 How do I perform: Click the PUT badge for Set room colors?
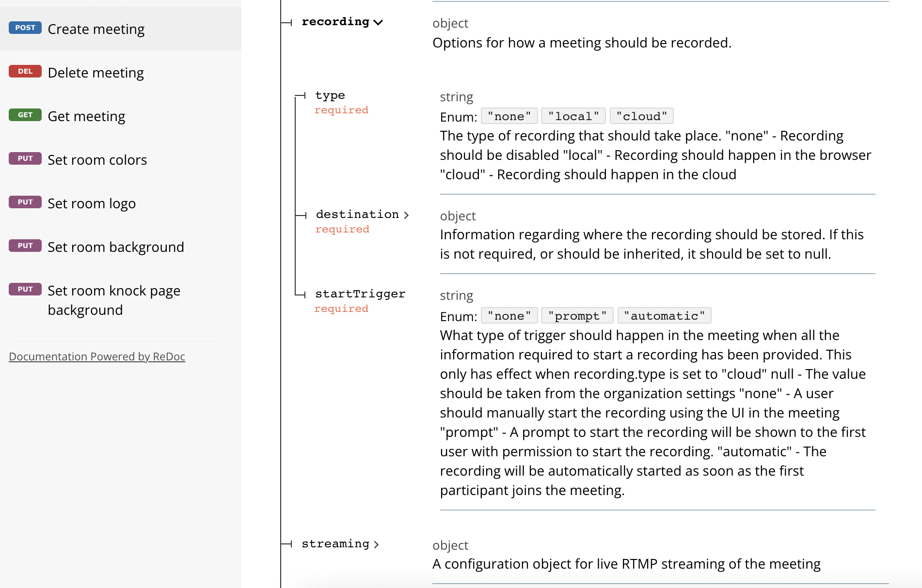[25, 158]
